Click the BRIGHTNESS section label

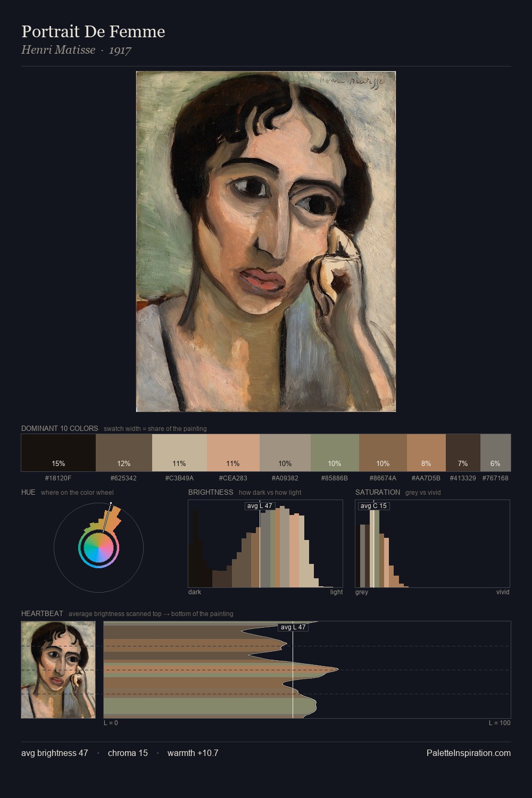pyautogui.click(x=211, y=492)
